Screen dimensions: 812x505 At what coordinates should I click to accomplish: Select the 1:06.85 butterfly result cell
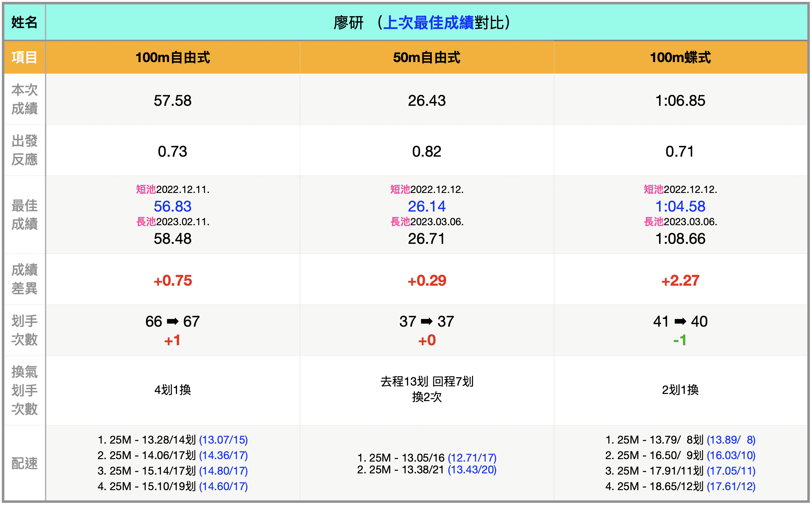tap(680, 101)
